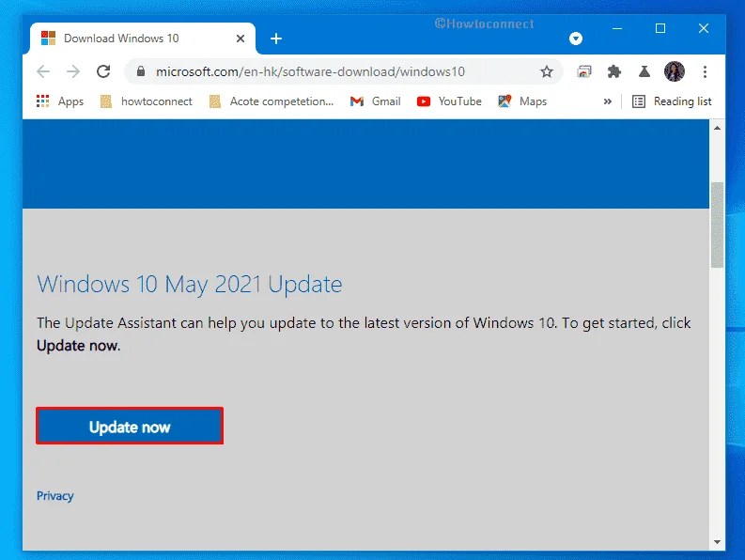Open the Reading list
This screenshot has width=745, height=560.
[672, 101]
